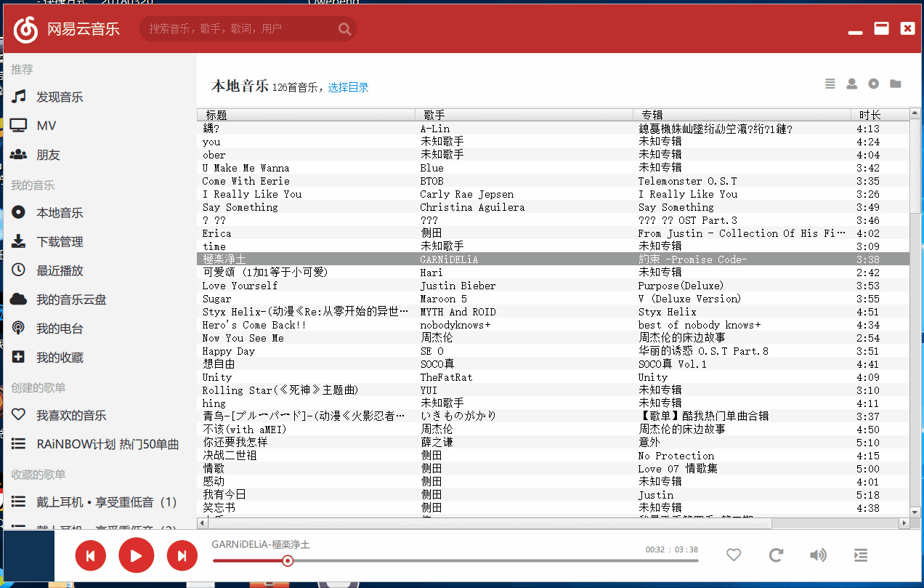Click the playback progress slider handle
Image resolution: width=924 pixels, height=588 pixels.
pos(288,560)
